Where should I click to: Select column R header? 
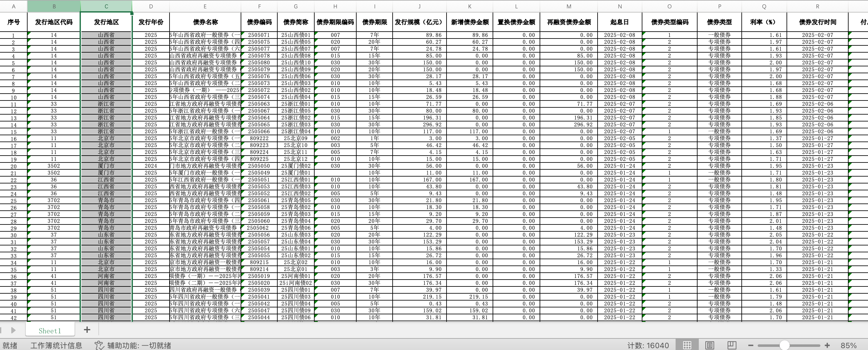[x=817, y=6]
